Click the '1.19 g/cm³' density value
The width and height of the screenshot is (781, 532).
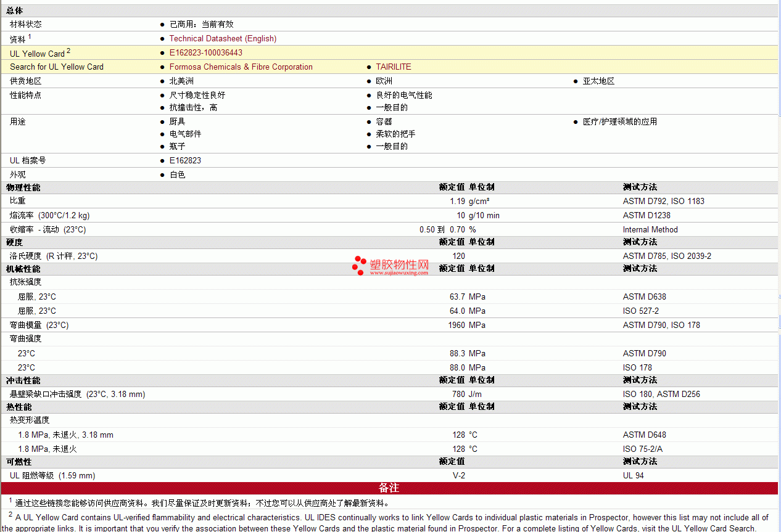[470, 201]
